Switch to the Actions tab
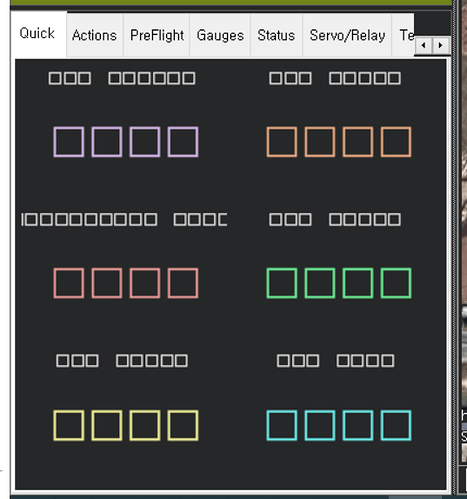This screenshot has width=467, height=499. [95, 35]
